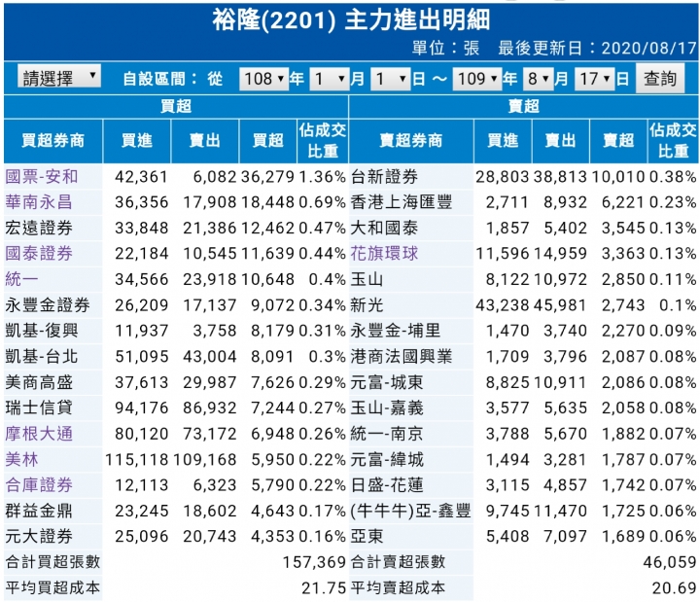Screen dimensions: 700x602
Task: Click the average sell cost 20.69
Action: [674, 587]
